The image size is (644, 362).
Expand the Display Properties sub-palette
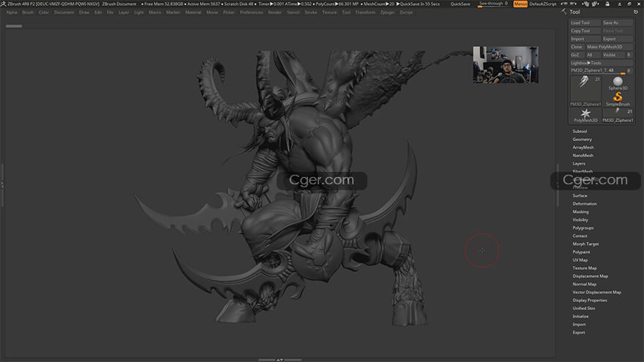(x=590, y=301)
